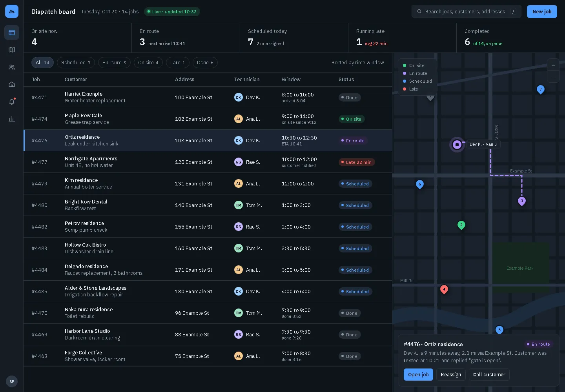Click the New job button

click(x=542, y=12)
